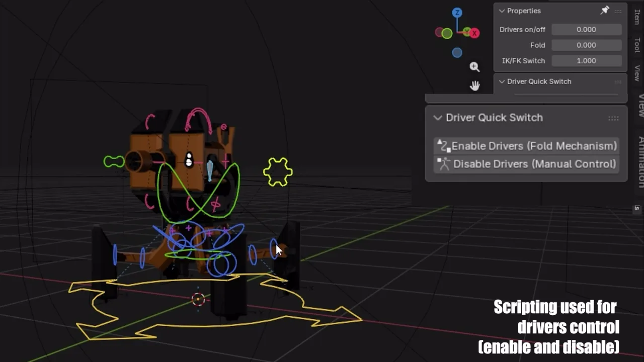This screenshot has height=362, width=644.
Task: Click the blue Z axis gizmo circle
Action: (457, 13)
